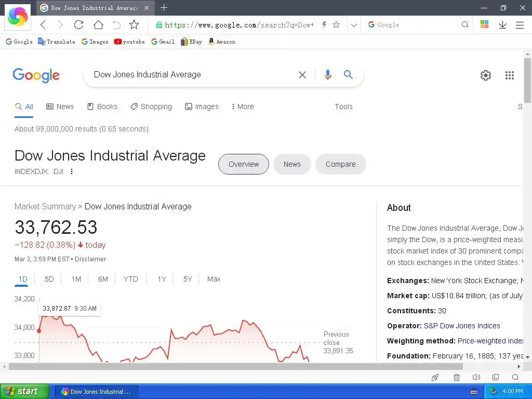Screen dimensions: 532x399
Task: Select 1Y chart range
Action: click(x=162, y=279)
